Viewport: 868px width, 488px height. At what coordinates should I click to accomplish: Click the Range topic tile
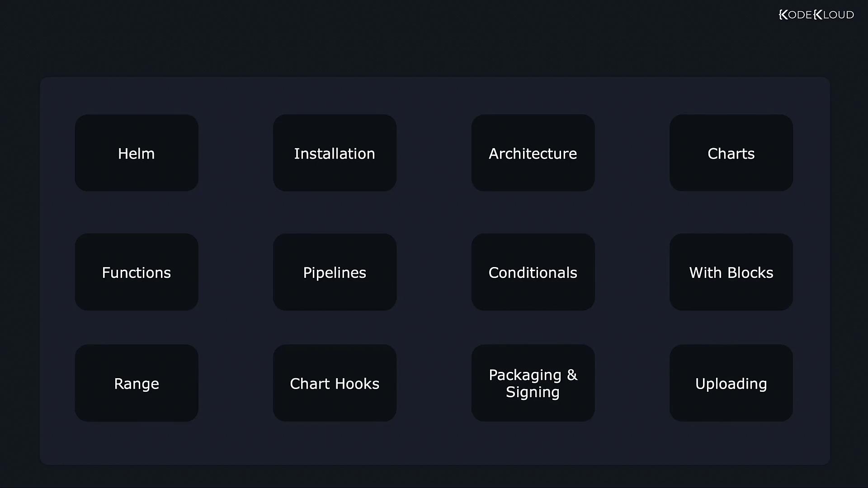[136, 384]
